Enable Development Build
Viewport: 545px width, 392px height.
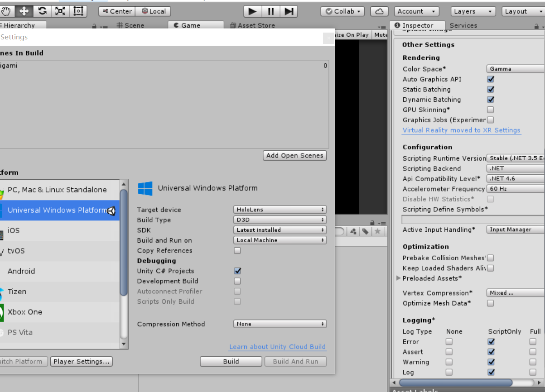coord(237,281)
